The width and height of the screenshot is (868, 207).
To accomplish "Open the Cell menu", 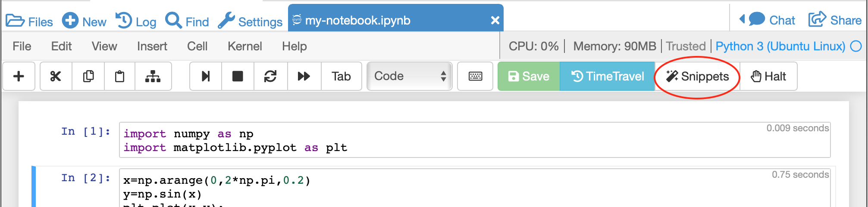I will pyautogui.click(x=197, y=46).
